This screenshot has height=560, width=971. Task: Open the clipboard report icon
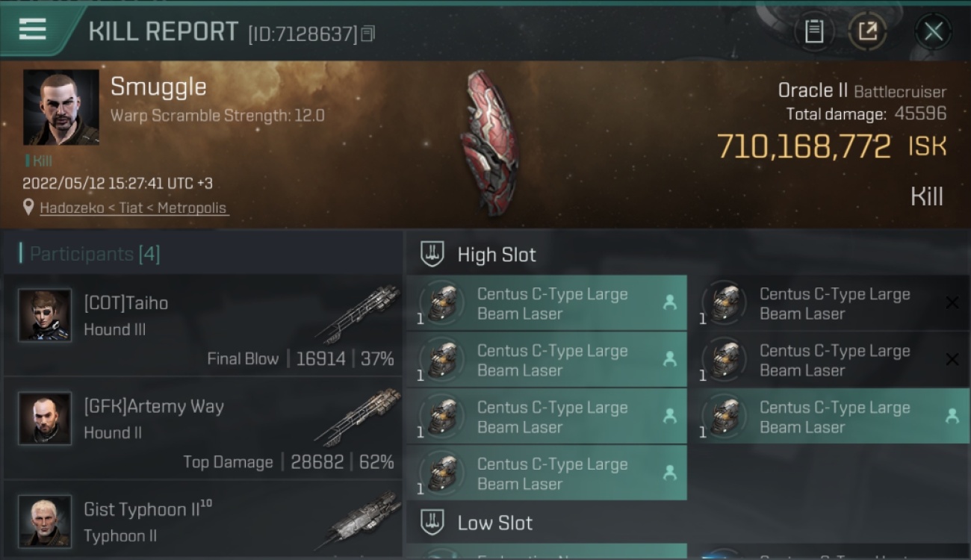click(x=813, y=31)
